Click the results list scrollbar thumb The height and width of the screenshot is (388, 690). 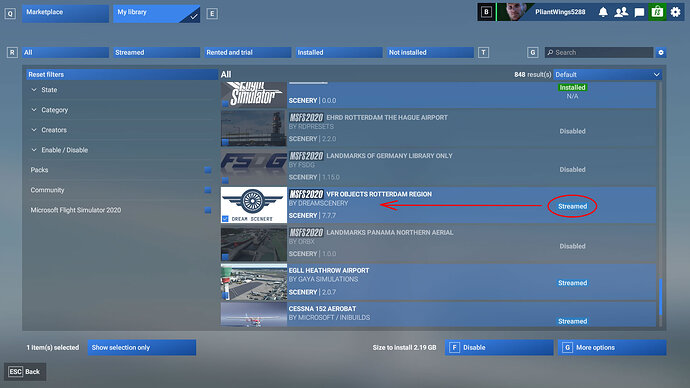pyautogui.click(x=660, y=296)
